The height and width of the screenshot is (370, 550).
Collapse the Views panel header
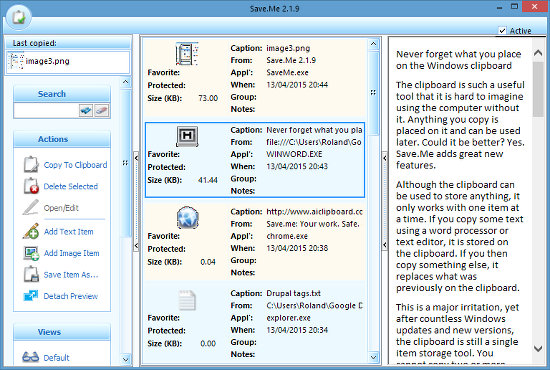click(62, 332)
